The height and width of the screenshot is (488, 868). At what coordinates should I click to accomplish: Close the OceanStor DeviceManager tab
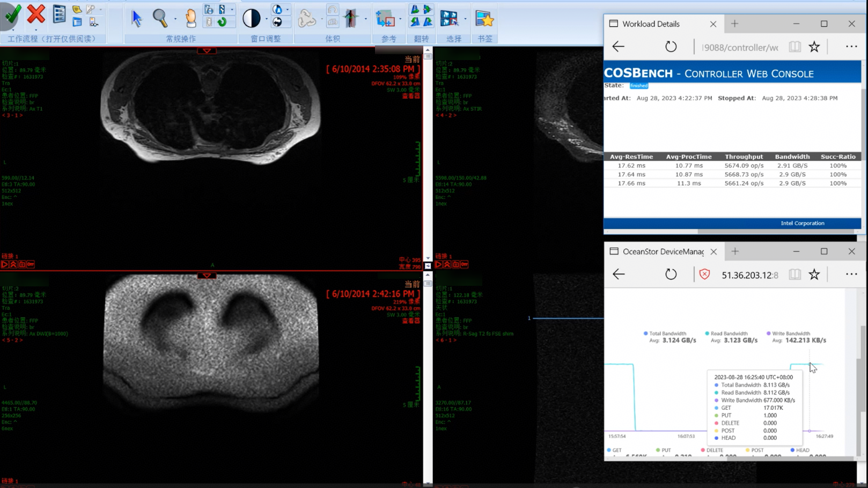coord(713,252)
